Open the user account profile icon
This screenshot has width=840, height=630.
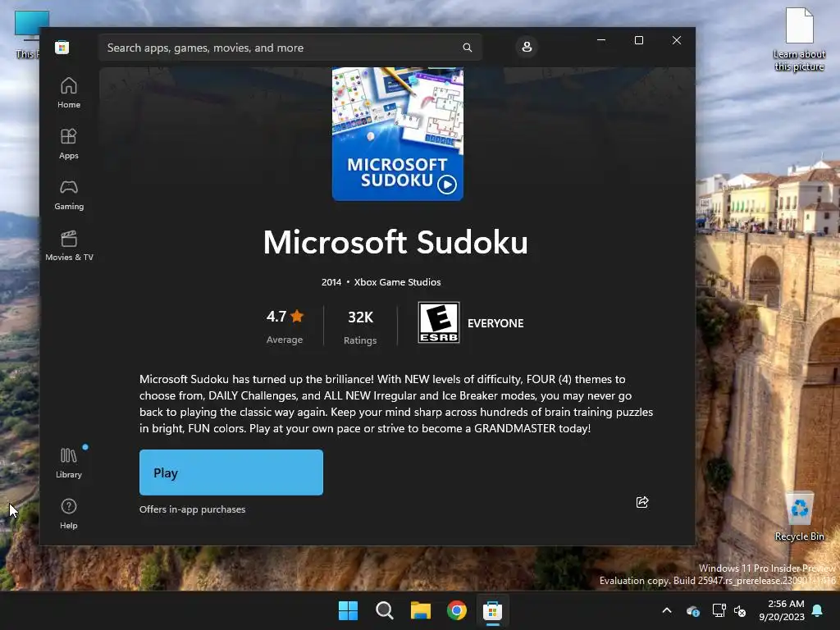527,47
